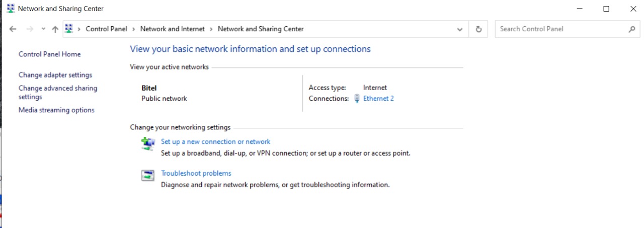Screen dimensions: 644x228
Task: Go to Control Panel Home
Action: (49, 54)
